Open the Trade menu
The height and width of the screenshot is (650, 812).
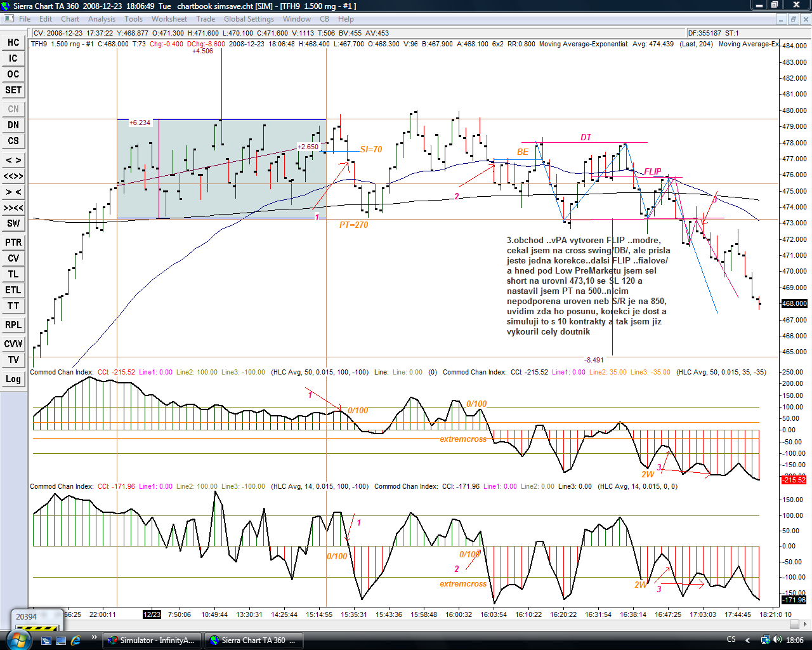pyautogui.click(x=206, y=19)
